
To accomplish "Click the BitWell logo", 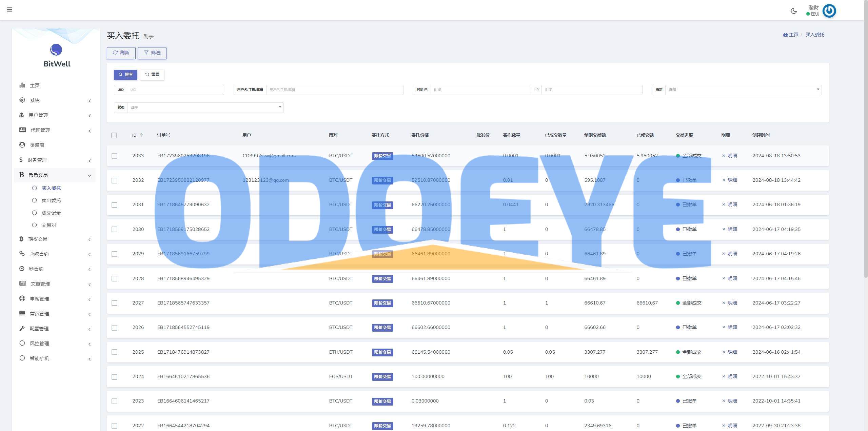I will (x=57, y=56).
